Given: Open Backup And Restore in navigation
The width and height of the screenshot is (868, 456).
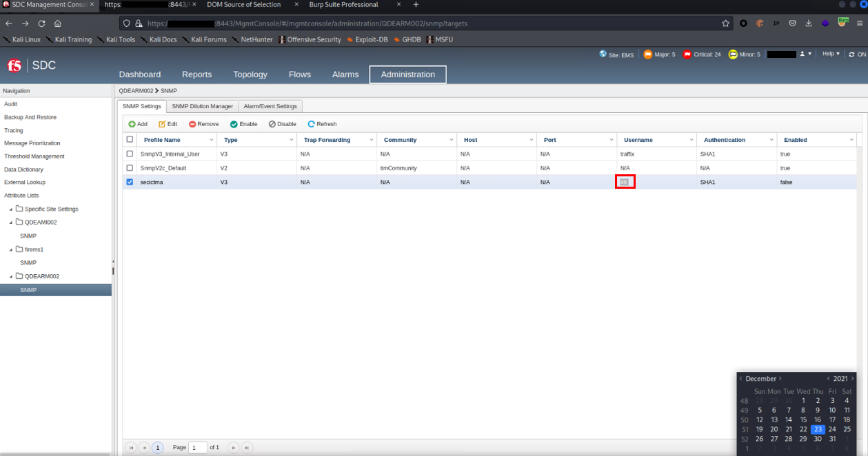Looking at the screenshot, I should click(x=30, y=117).
